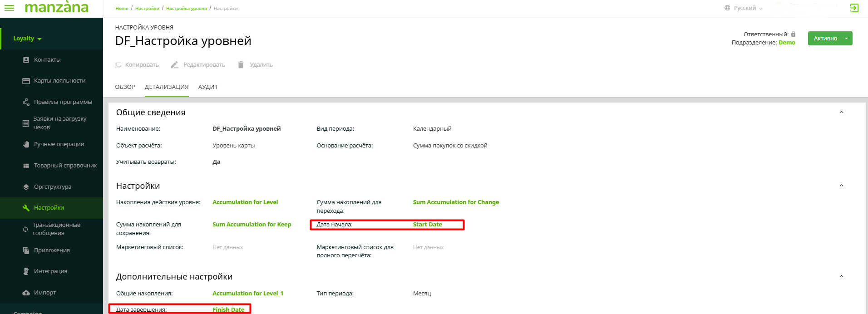Open Товарный справочник in the sidebar
Image resolution: width=868 pixels, height=314 pixels.
tap(65, 166)
